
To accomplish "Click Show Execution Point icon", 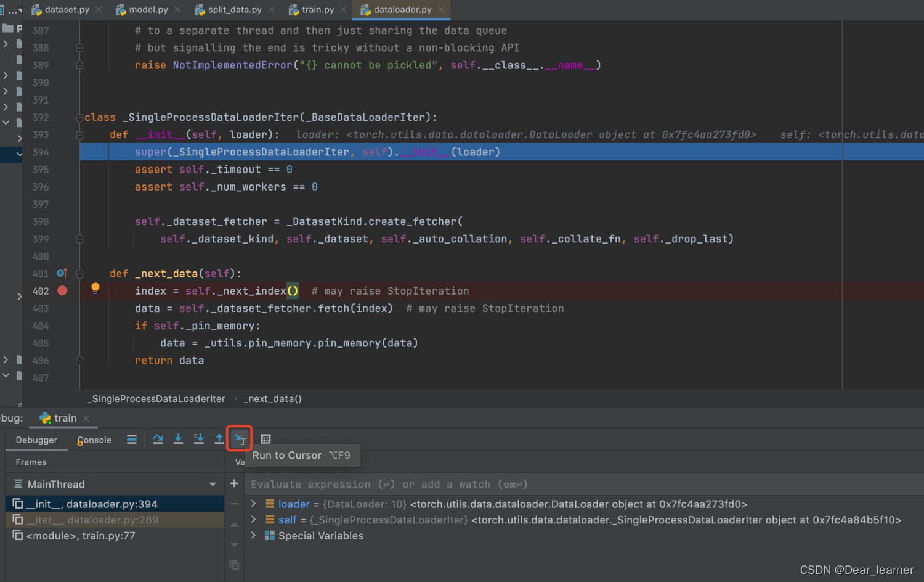I will (x=132, y=439).
